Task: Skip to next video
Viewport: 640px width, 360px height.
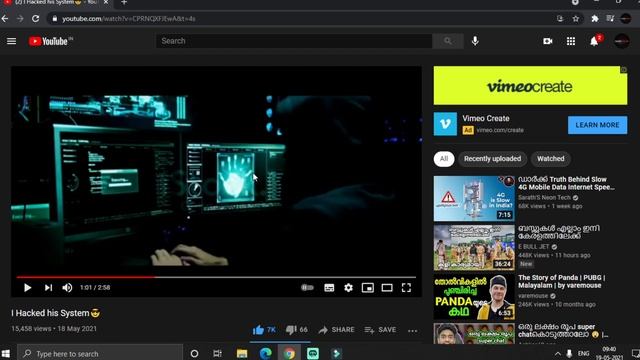Action: point(48,288)
